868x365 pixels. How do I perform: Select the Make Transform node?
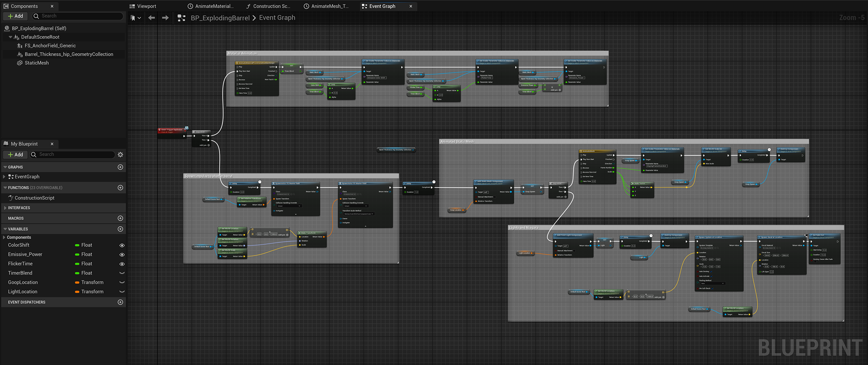point(311,239)
